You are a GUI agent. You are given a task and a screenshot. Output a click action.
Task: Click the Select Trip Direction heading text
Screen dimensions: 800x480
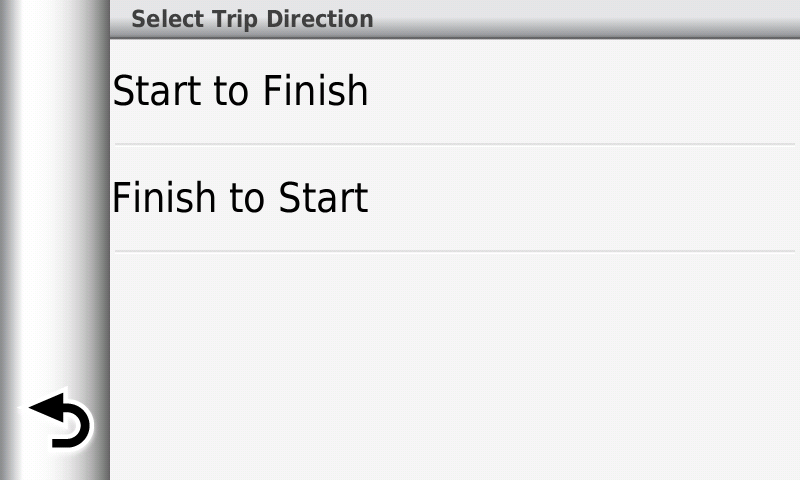[252, 19]
